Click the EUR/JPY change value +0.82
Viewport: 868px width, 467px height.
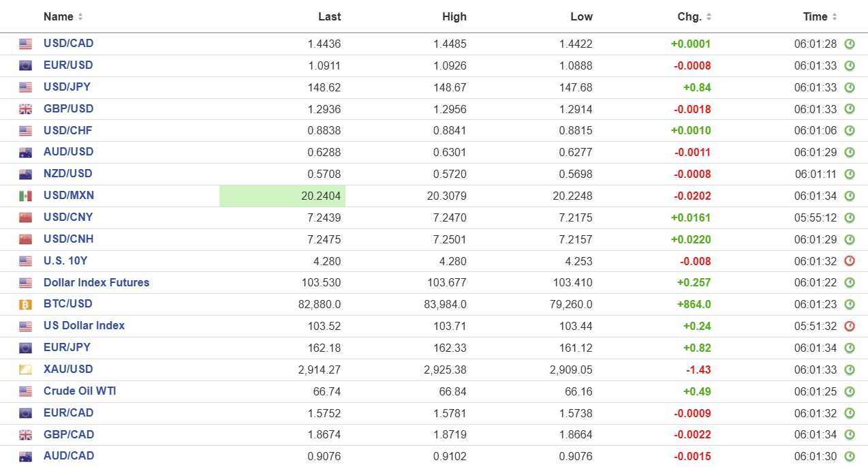697,348
